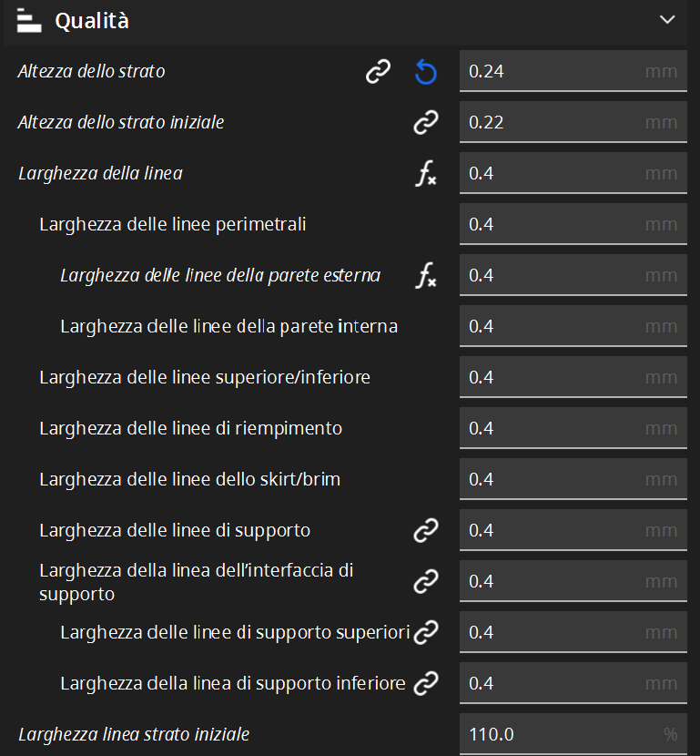Collapse the Qualità section chevron
The image size is (700, 756).
667,20
